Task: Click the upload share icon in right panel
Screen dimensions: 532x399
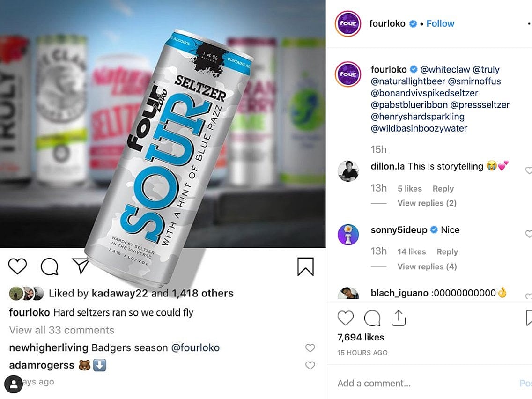Action: [x=398, y=318]
